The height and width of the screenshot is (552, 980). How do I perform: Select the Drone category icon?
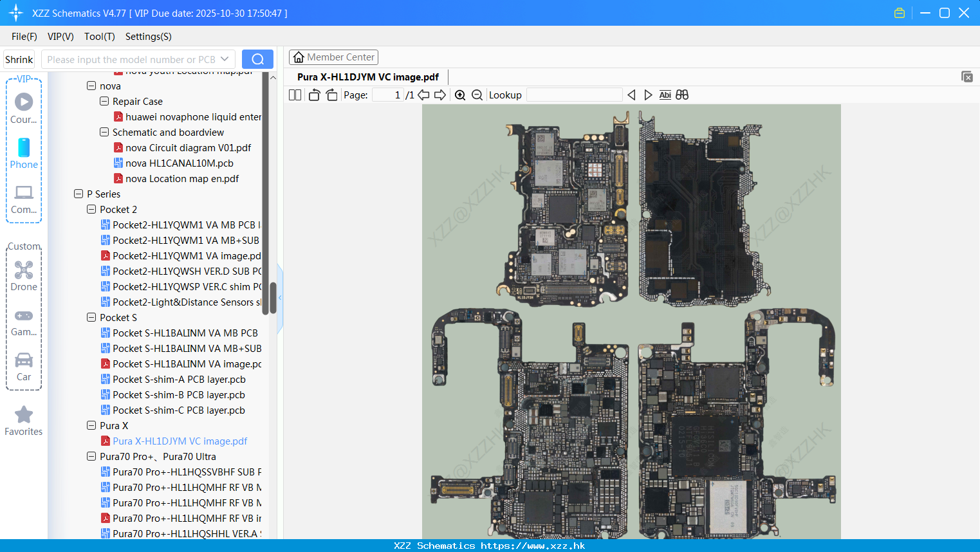click(x=24, y=275)
